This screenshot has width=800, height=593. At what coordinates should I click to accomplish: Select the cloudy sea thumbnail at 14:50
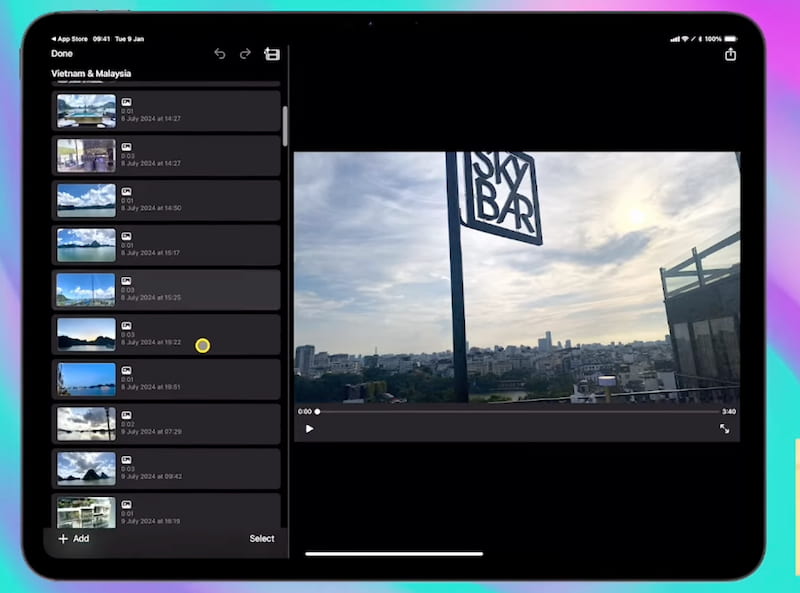(86, 201)
